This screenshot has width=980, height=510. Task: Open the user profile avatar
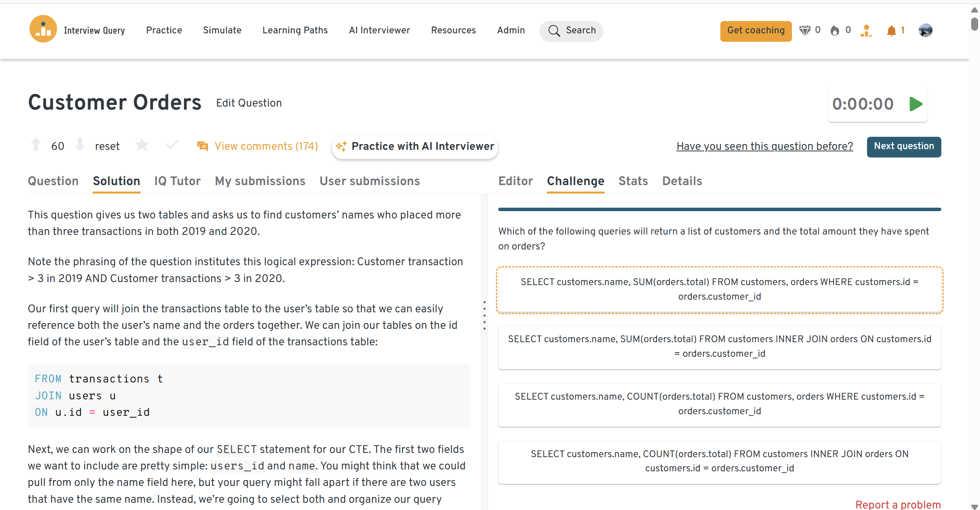[x=925, y=30]
